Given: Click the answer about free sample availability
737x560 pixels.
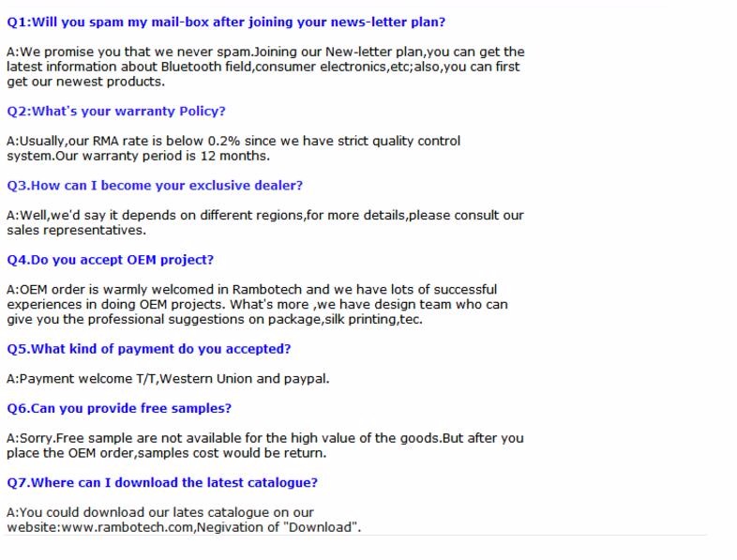Looking at the screenshot, I should pyautogui.click(x=265, y=445).
